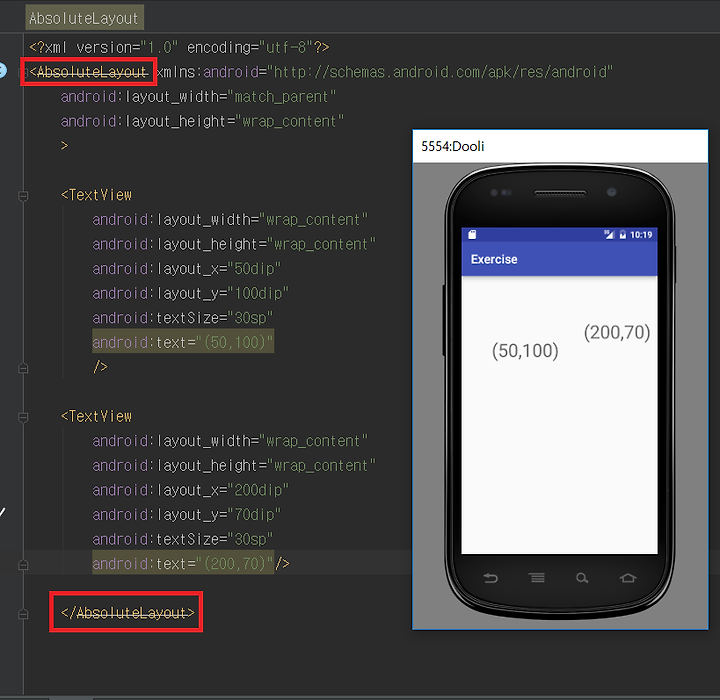The image size is (720, 700).
Task: Click signal strength icon in emulator status bar
Action: click(609, 235)
